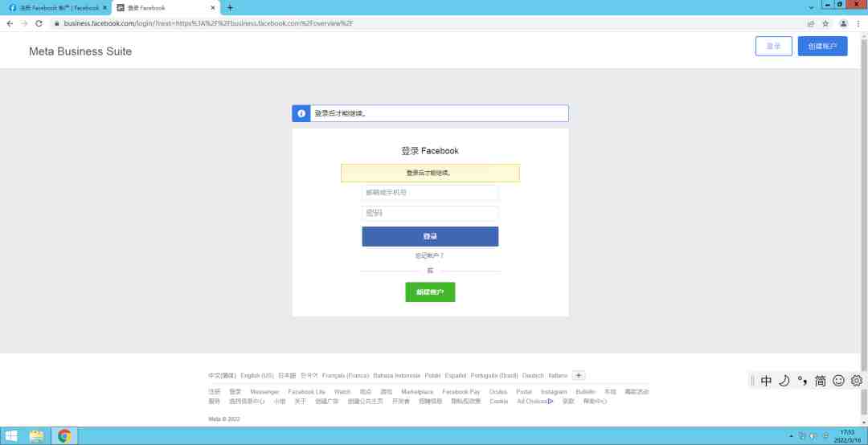Image resolution: width=868 pixels, height=445 pixels.
Task: Open the emoji smiley in IME toolbar
Action: pos(838,381)
